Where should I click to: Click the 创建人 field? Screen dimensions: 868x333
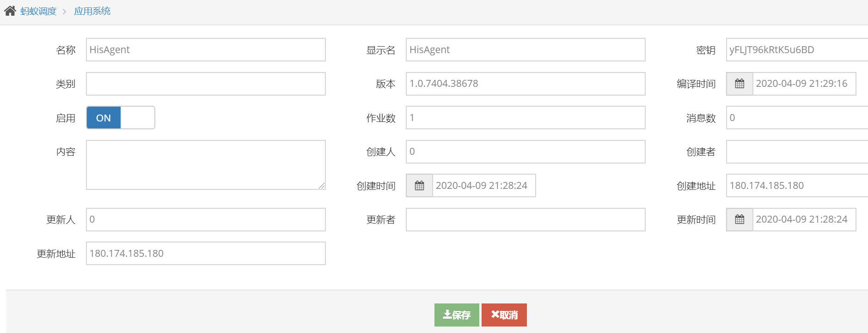pos(526,151)
